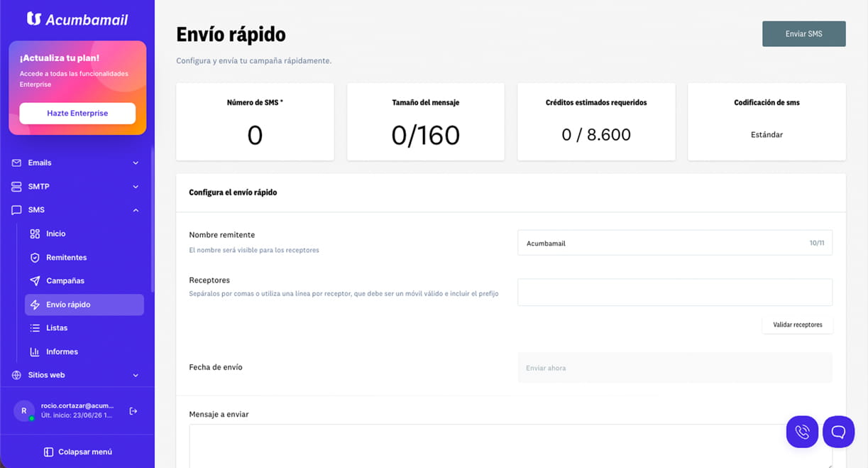868x468 pixels.
Task: Click the 0 / 8.600 credits value
Action: [x=596, y=135]
